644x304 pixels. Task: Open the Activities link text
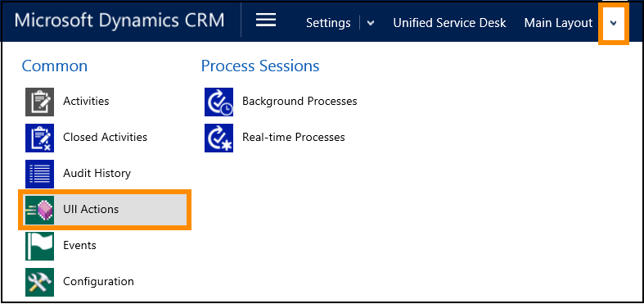pos(86,101)
